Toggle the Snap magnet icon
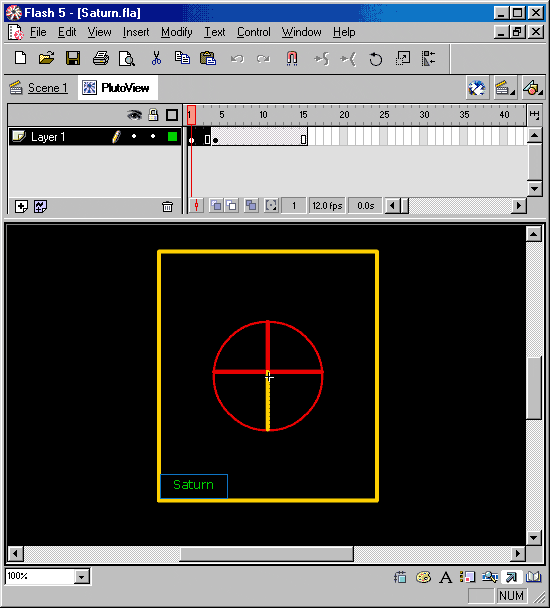The height and width of the screenshot is (608, 550). coord(292,59)
